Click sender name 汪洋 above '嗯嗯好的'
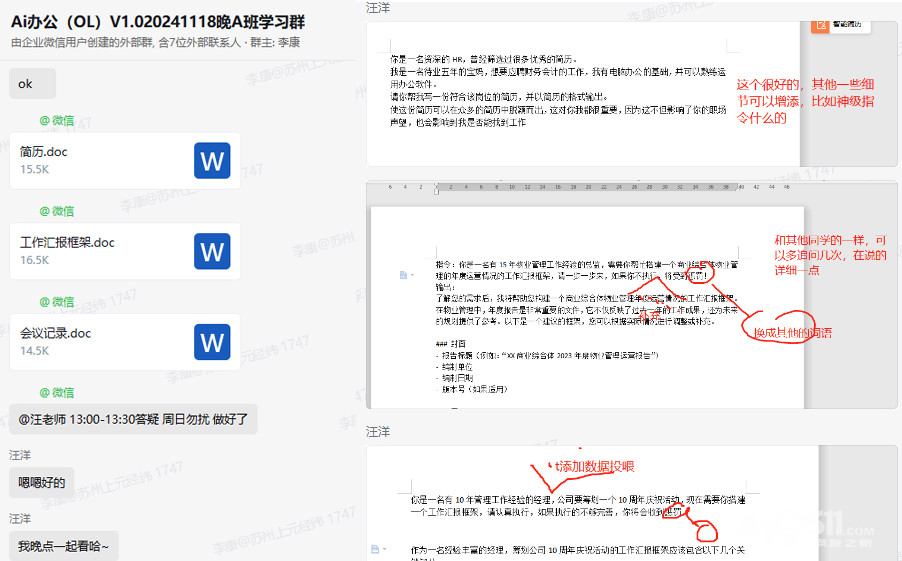The height and width of the screenshot is (561, 902). 20,455
